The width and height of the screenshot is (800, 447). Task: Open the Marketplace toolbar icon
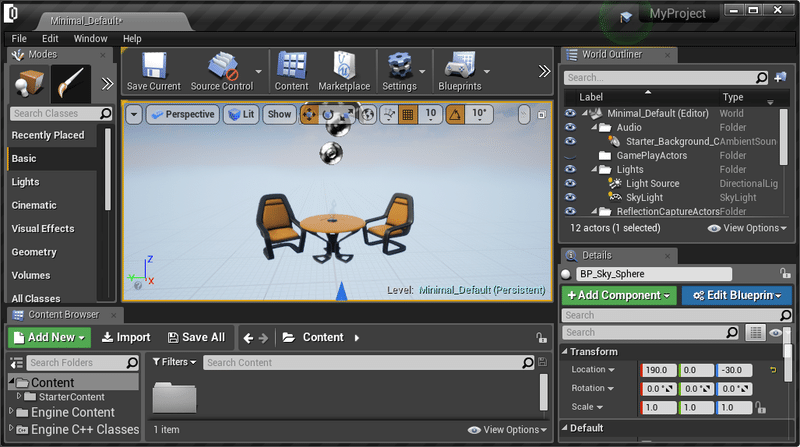point(344,66)
